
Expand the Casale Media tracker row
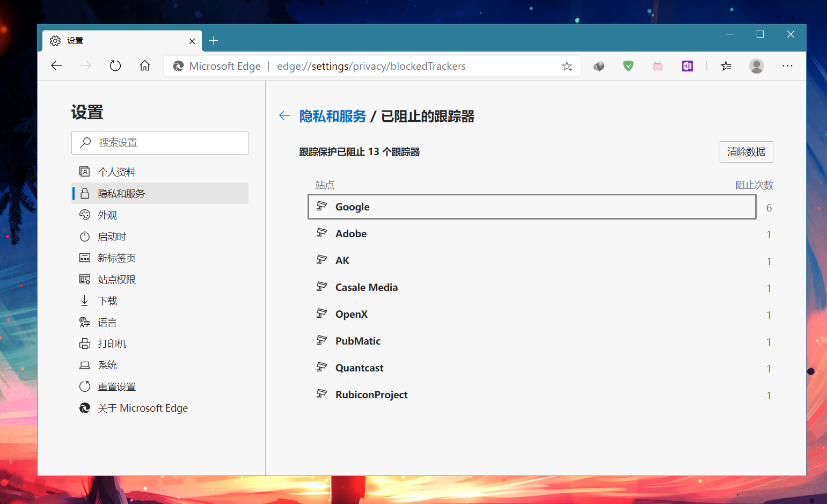pos(532,287)
